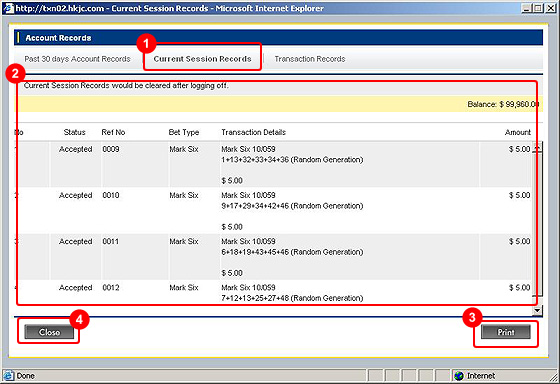
Task: Switch to the Transaction Records tab
Action: pyautogui.click(x=310, y=59)
